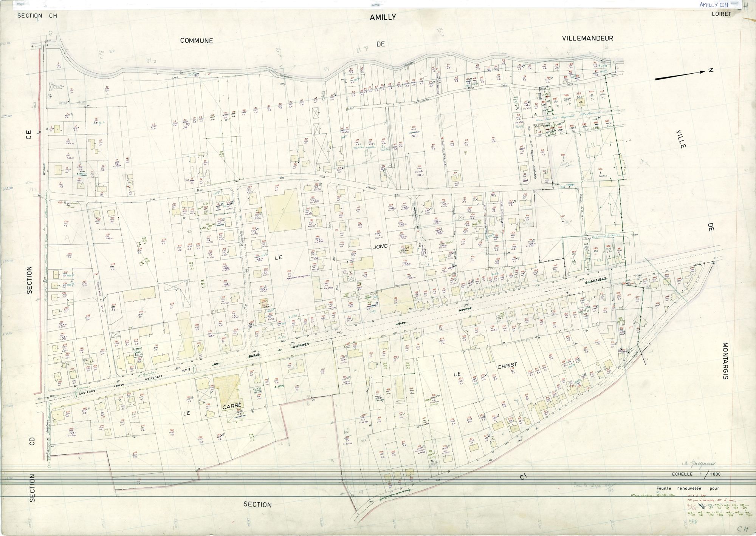Screen dimensions: 756x536
Task: Click the 'MONTARGIS' label
Action: [x=725, y=361]
